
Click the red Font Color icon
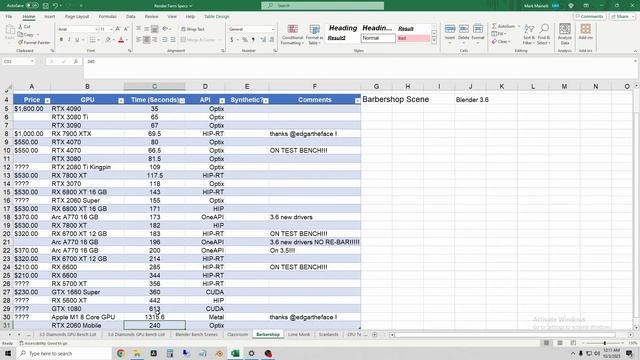(121, 40)
